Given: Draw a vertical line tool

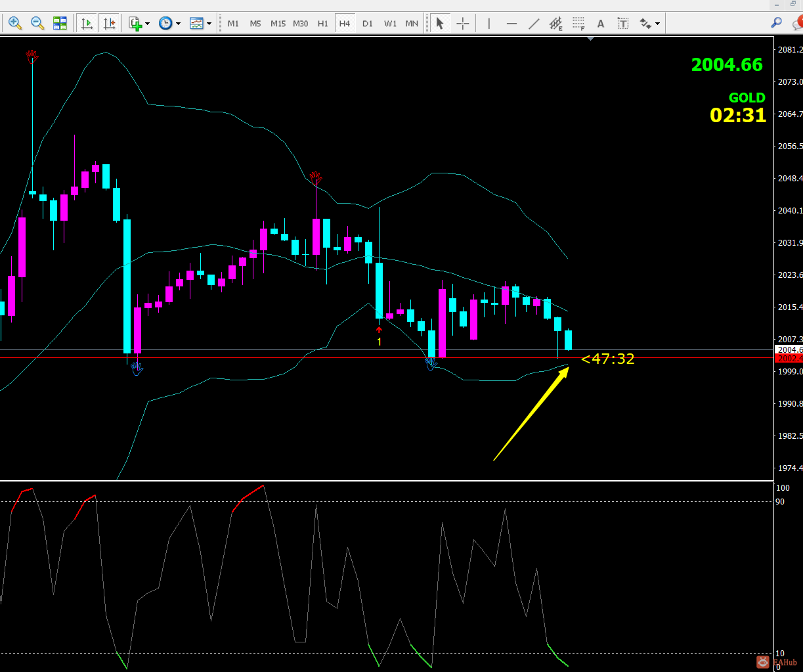Looking at the screenshot, I should (489, 24).
